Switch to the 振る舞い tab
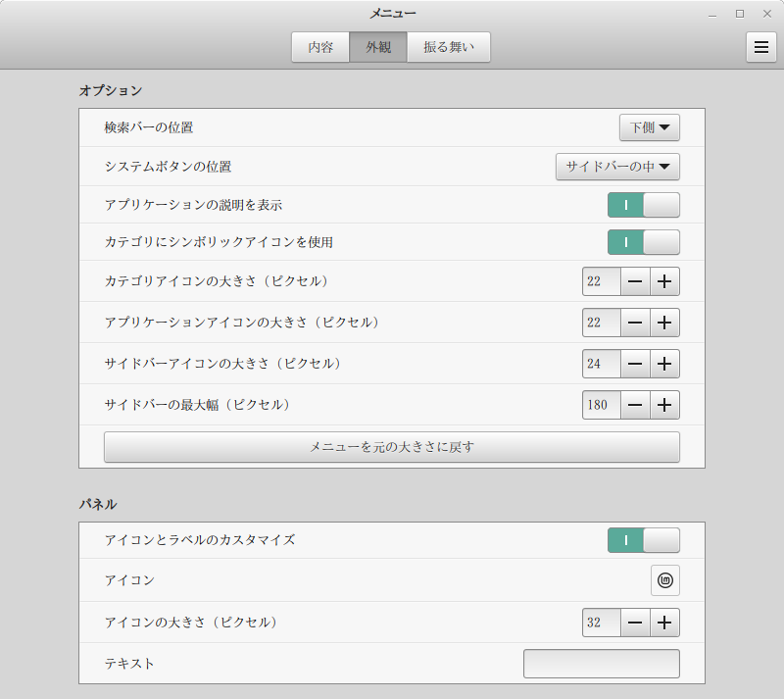The height and width of the screenshot is (699, 784). pos(449,47)
